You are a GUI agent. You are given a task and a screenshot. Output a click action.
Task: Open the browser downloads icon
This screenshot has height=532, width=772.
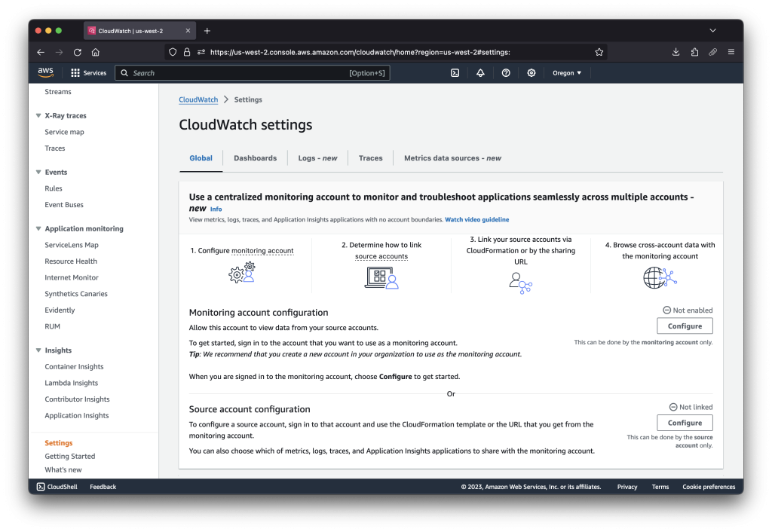[675, 51]
